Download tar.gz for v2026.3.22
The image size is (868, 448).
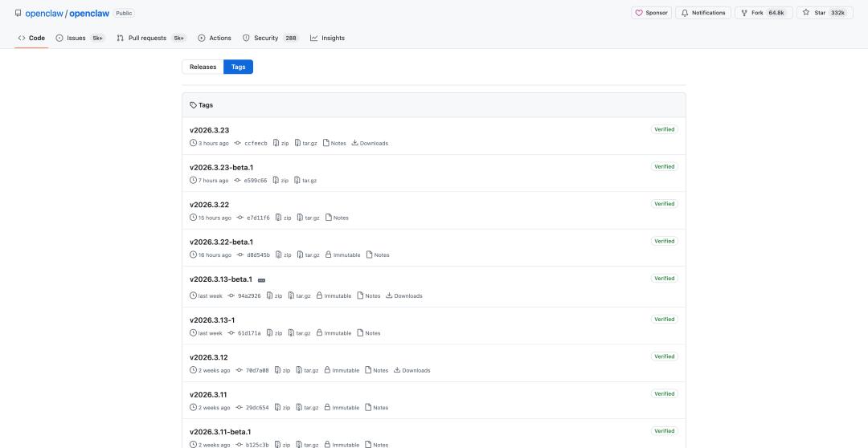tap(309, 218)
